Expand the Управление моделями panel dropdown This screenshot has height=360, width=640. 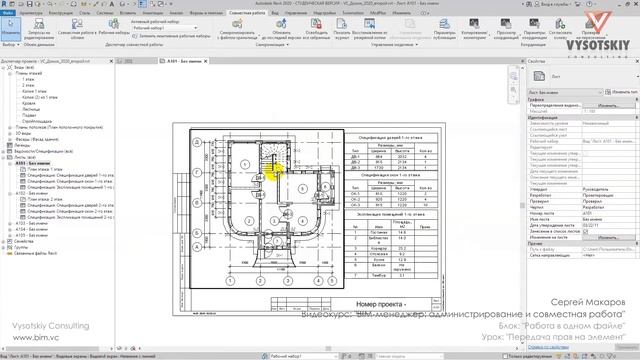point(395,44)
